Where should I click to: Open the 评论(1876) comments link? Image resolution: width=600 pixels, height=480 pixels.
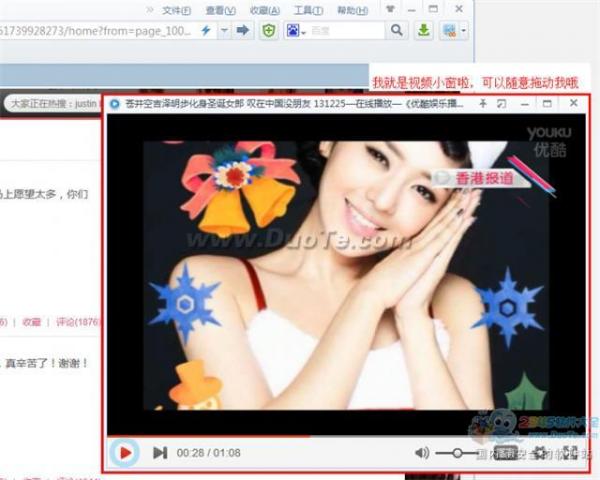(78, 322)
